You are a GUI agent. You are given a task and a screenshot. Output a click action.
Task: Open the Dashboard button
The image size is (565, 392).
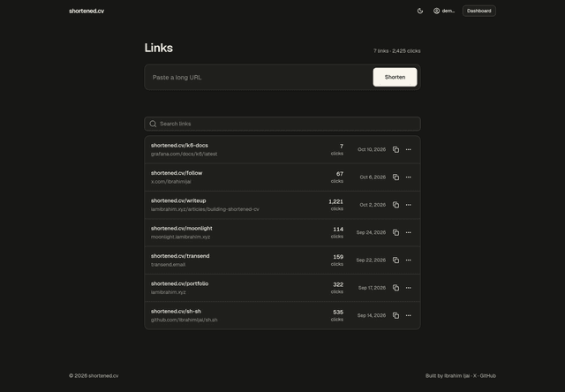point(478,11)
